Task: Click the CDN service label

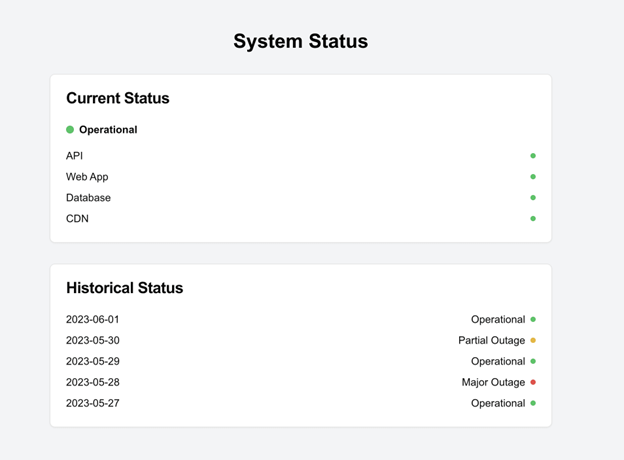Action: [x=77, y=219]
